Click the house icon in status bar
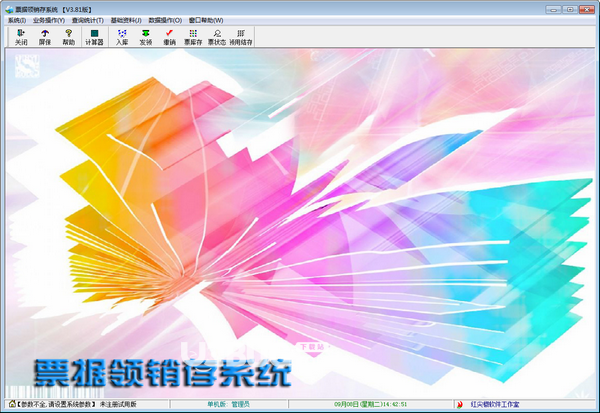The width and height of the screenshot is (600, 413). pyautogui.click(x=12, y=404)
